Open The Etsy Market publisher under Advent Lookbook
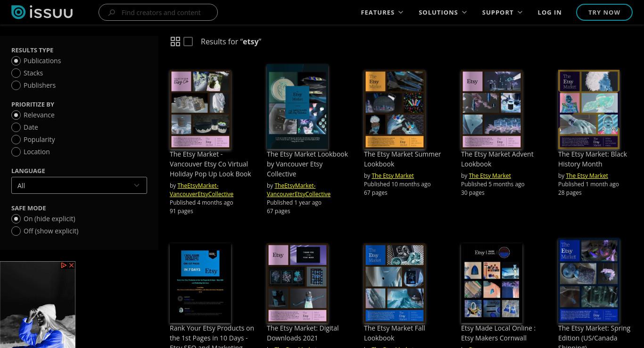Viewport: 644px width, 348px height. (x=490, y=175)
